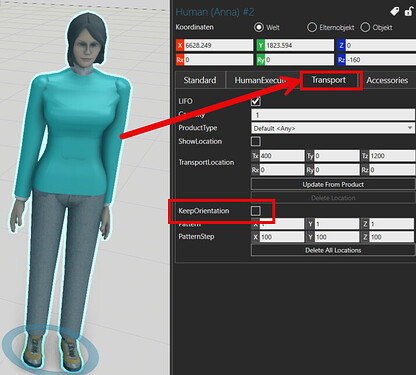Click the PatternStep X field 100

(282, 237)
